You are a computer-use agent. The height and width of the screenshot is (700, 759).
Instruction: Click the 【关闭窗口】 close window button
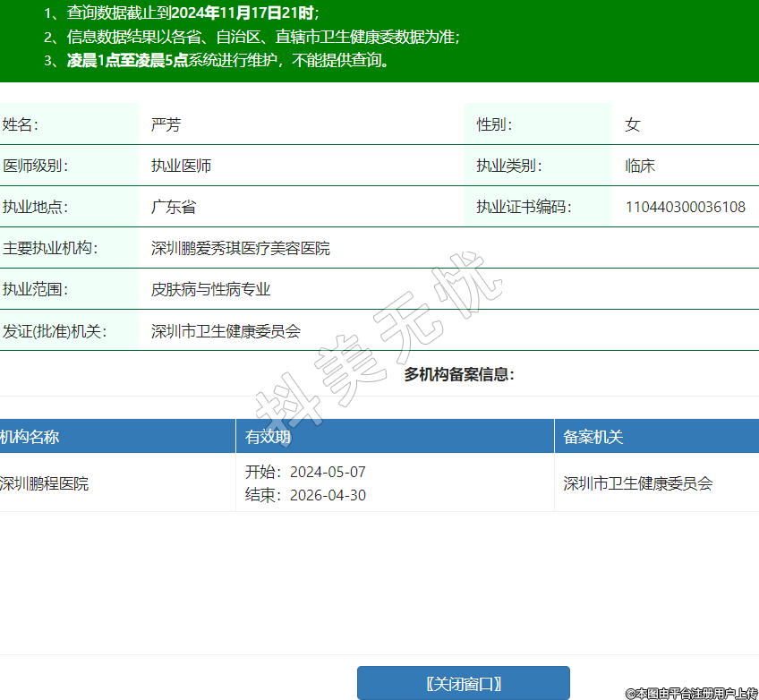click(x=463, y=683)
